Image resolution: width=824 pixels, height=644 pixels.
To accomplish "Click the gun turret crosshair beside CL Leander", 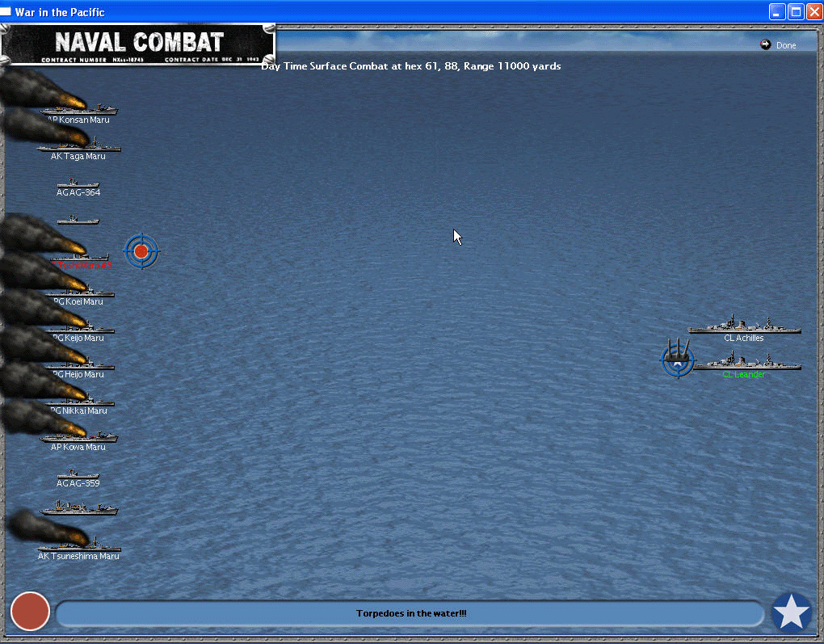I will tap(678, 359).
